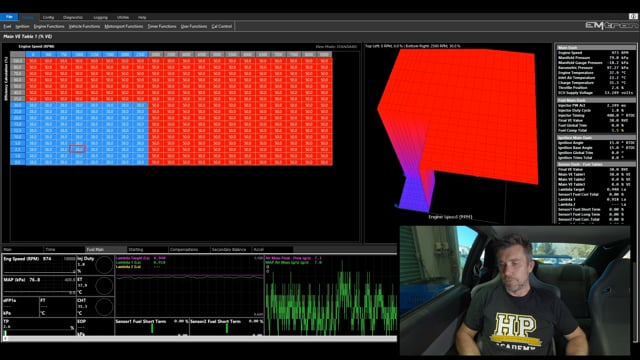Viewport: 640px width, 360px height.
Task: Click the Air Mass Flow green chart
Action: tap(331, 296)
